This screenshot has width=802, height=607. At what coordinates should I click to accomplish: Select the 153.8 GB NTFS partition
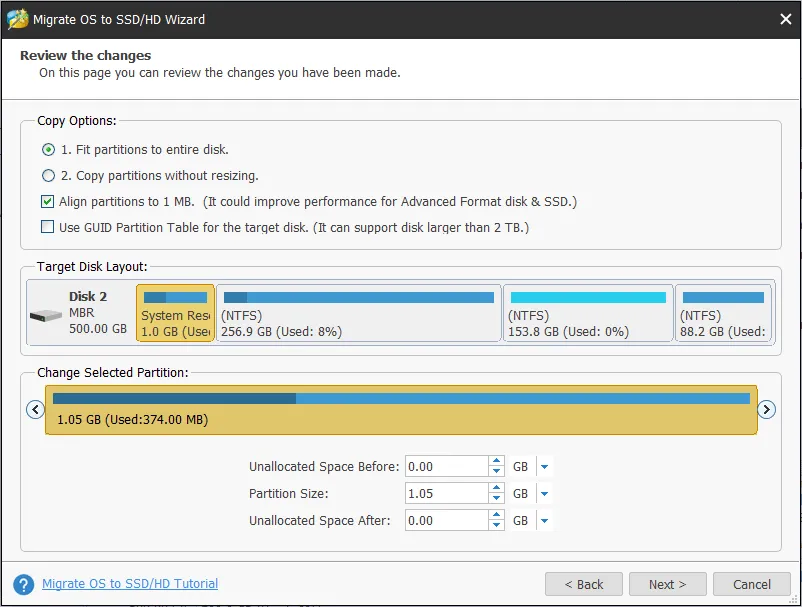tap(587, 313)
